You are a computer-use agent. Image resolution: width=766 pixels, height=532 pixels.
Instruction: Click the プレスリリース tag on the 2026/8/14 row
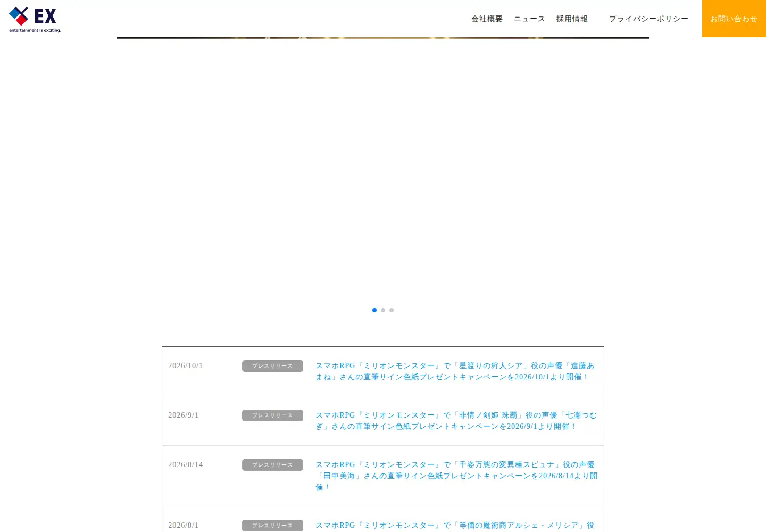(272, 465)
